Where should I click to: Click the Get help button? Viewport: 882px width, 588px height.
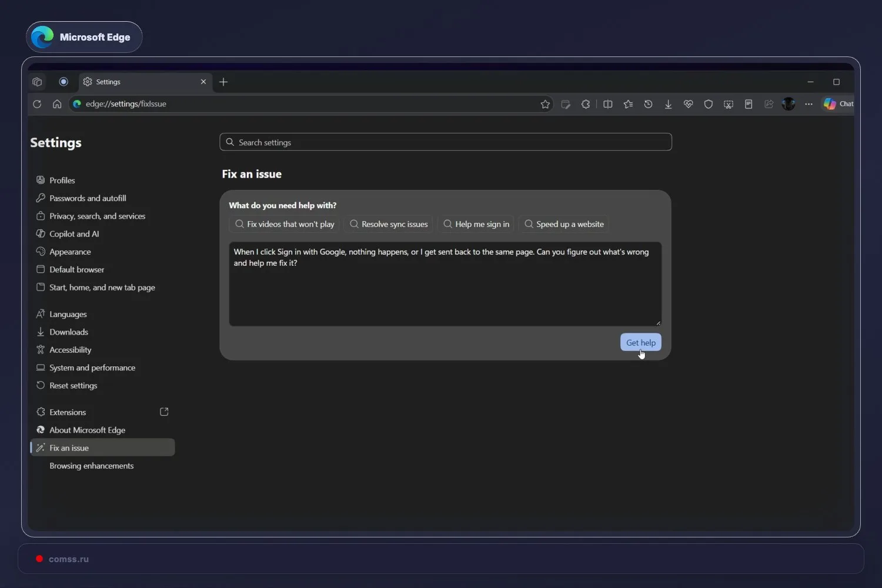tap(641, 342)
